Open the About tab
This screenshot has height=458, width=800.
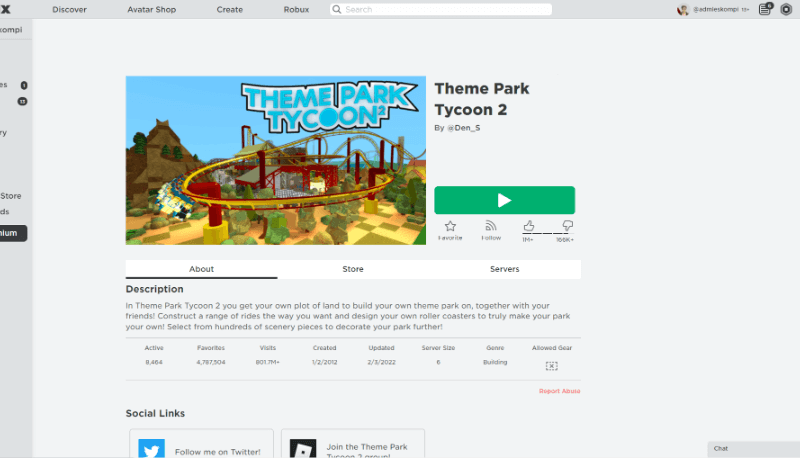click(x=202, y=269)
